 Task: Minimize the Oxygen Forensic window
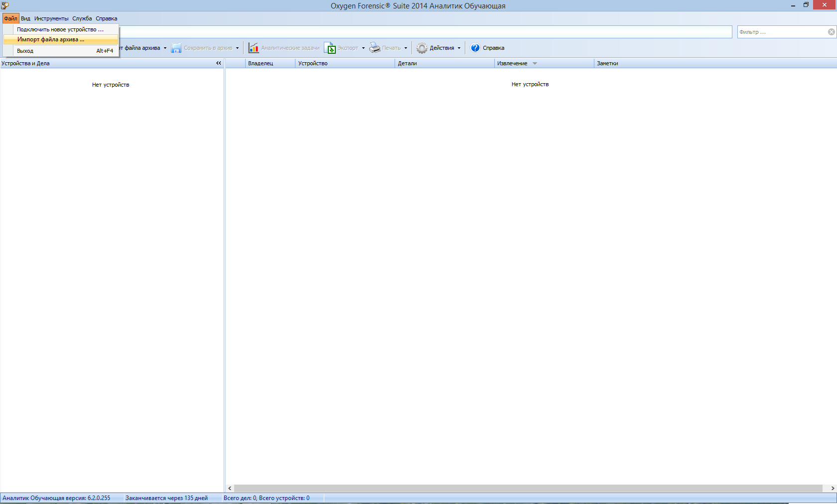click(793, 5)
